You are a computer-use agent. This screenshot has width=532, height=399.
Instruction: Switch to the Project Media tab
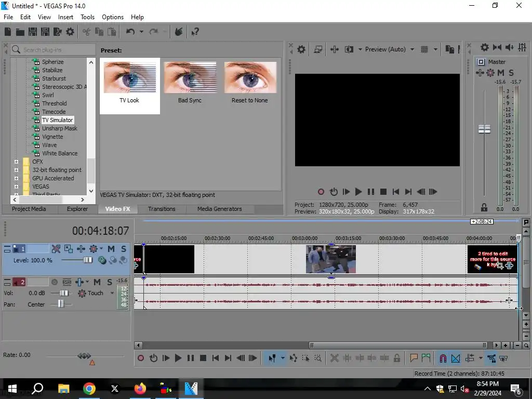pyautogui.click(x=29, y=209)
